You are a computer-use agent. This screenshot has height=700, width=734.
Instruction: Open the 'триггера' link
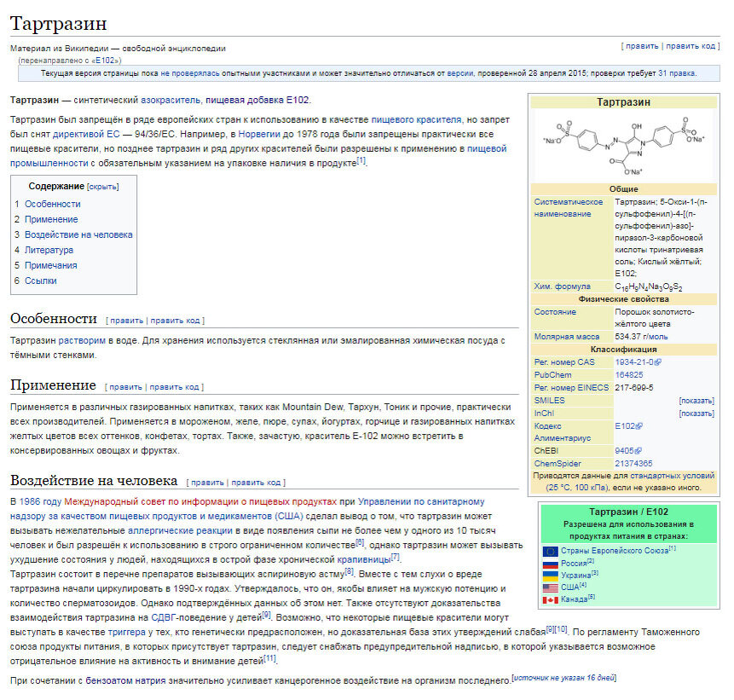pos(126,633)
